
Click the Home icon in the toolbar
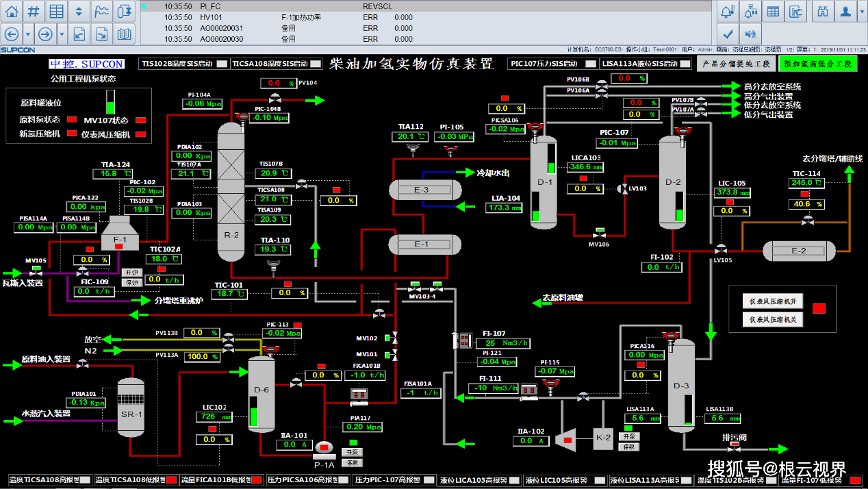point(11,11)
